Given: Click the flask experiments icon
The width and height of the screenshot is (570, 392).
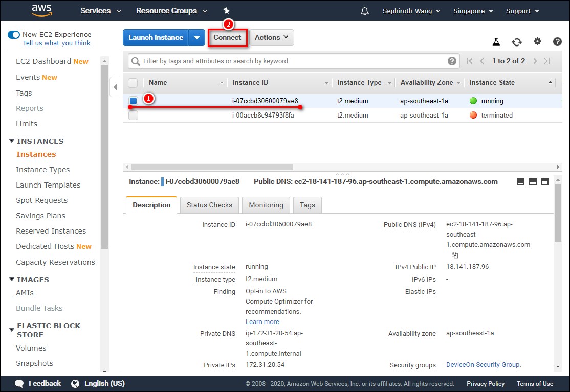Looking at the screenshot, I should (x=496, y=42).
